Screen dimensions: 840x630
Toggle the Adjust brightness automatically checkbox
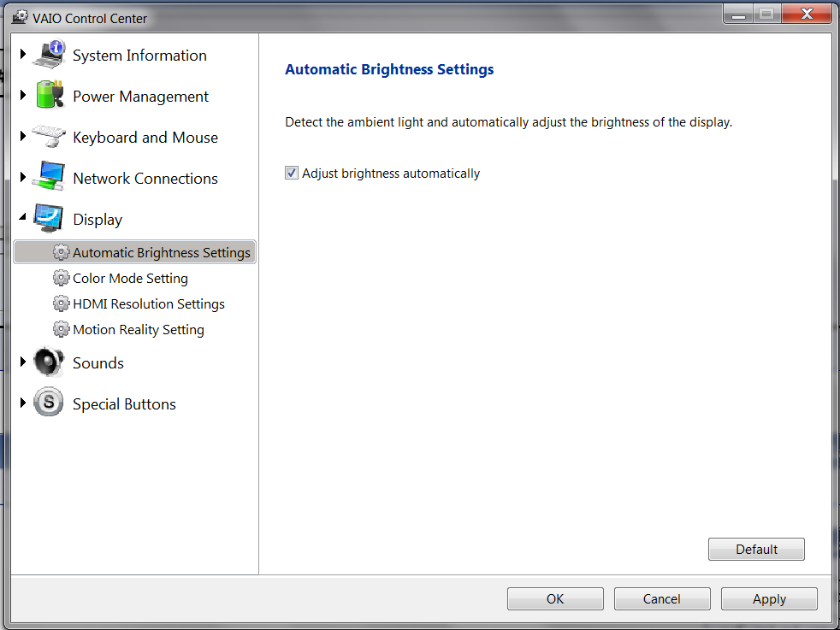(292, 173)
